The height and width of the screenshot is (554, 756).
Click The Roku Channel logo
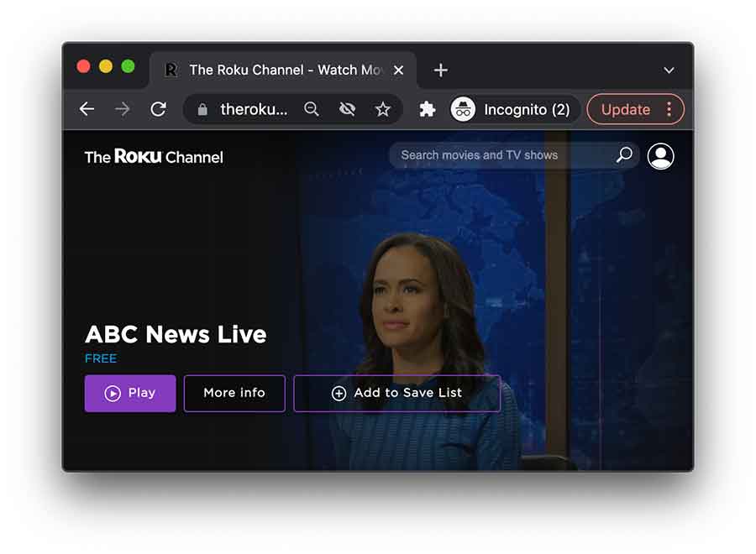[154, 157]
